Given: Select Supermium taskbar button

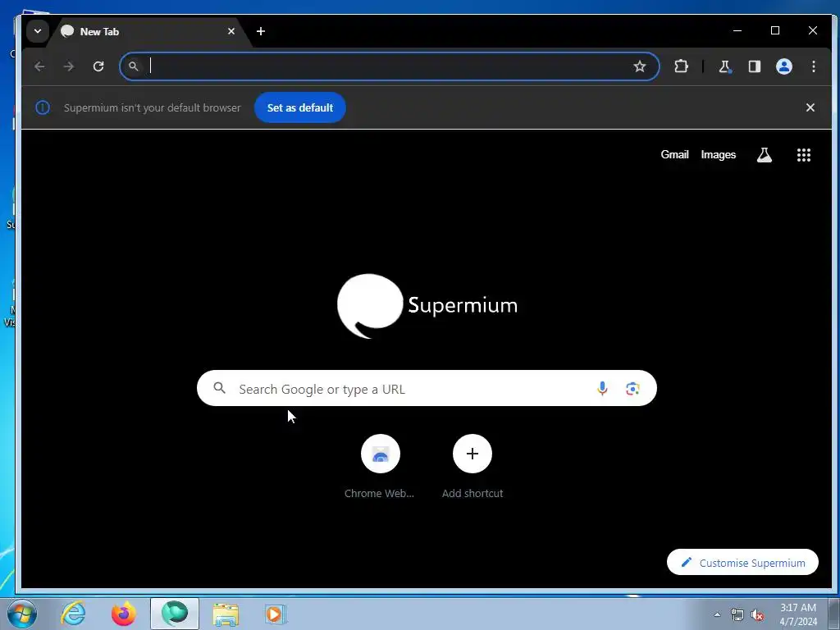Looking at the screenshot, I should (175, 614).
